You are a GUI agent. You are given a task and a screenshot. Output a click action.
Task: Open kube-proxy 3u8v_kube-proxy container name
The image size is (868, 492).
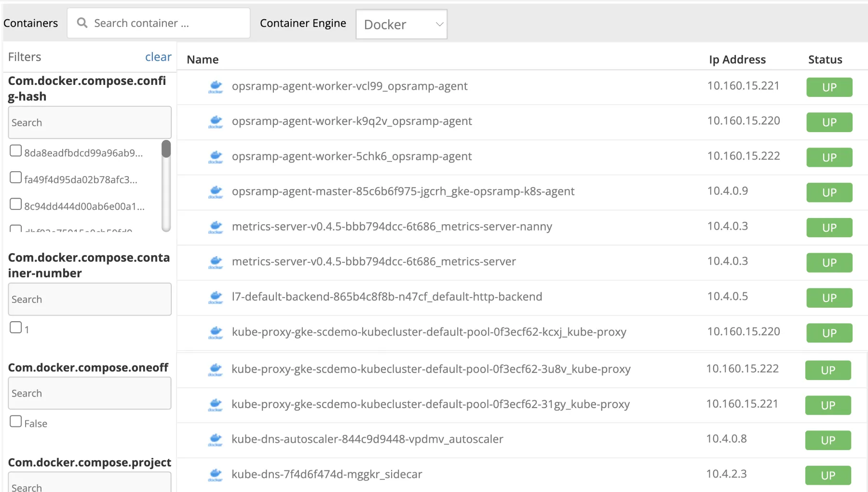pos(431,369)
